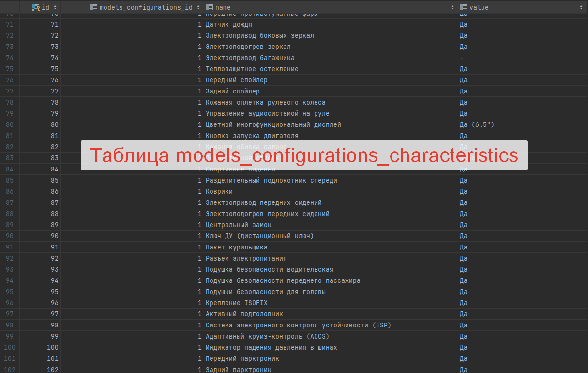Select the dash value for Электропривод багажника
The image size is (588, 373).
tap(462, 58)
